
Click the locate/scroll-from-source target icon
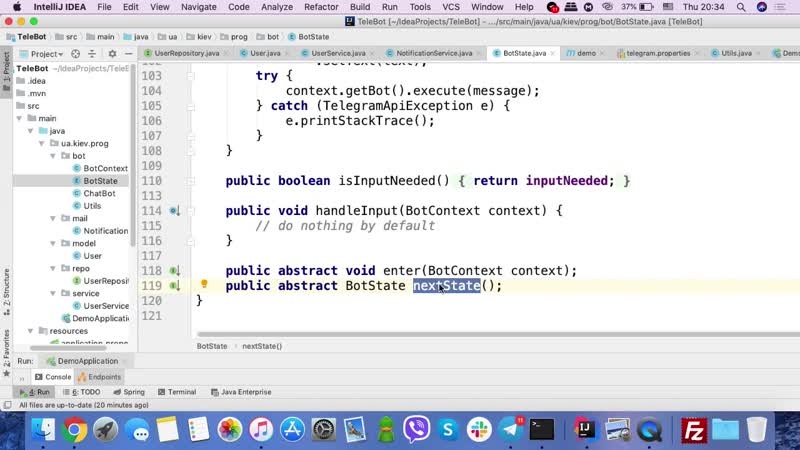[x=76, y=54]
